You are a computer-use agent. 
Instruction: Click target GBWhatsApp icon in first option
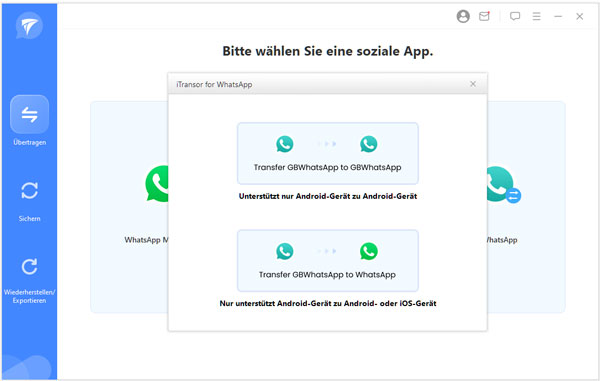[369, 144]
